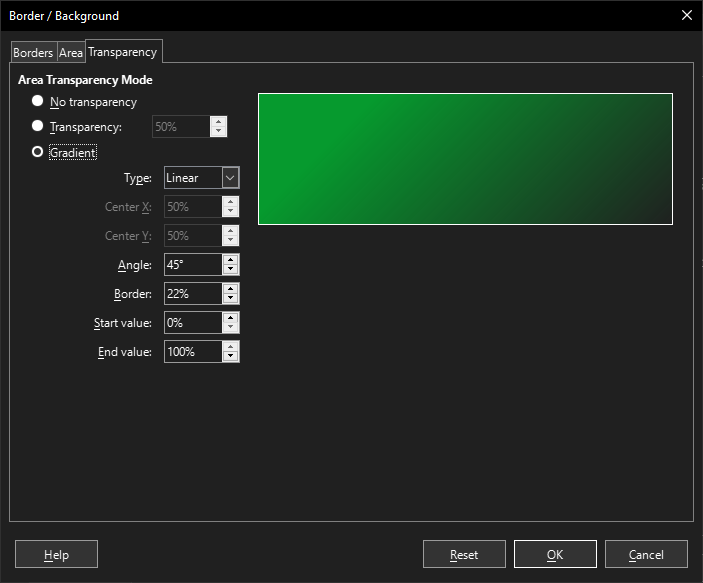Click the Center Y field showing 50%
Viewport: 703px width, 583px height.
193,235
